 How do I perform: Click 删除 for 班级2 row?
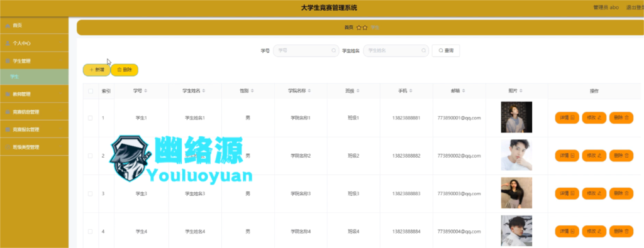tap(621, 156)
